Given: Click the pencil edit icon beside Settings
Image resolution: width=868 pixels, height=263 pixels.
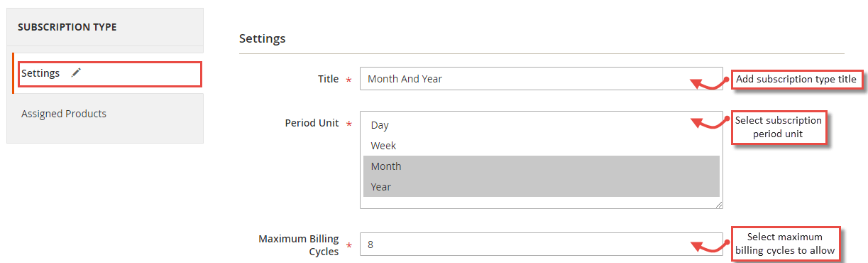Looking at the screenshot, I should (x=76, y=73).
